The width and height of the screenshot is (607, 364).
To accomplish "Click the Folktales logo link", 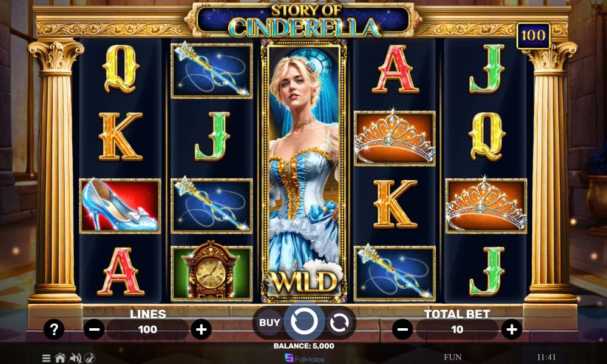I will [304, 358].
